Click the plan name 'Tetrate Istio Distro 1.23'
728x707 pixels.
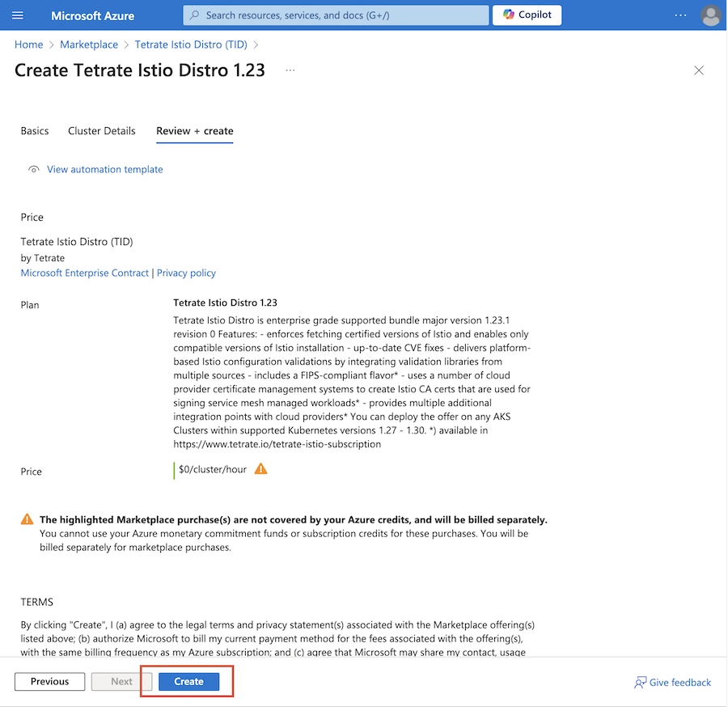225,303
